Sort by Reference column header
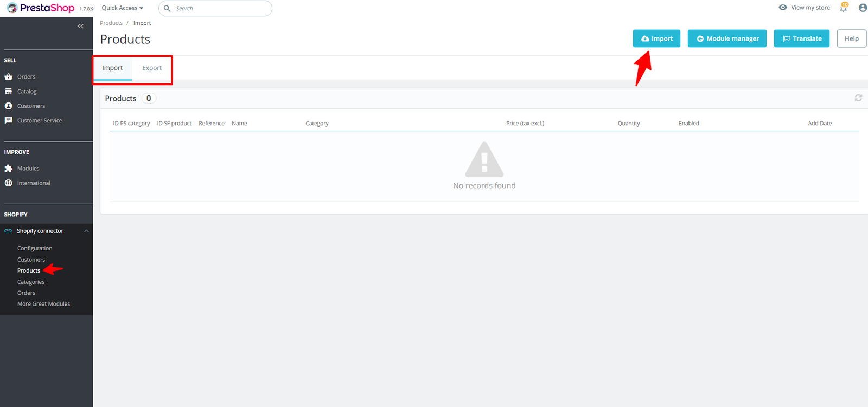 tap(212, 124)
